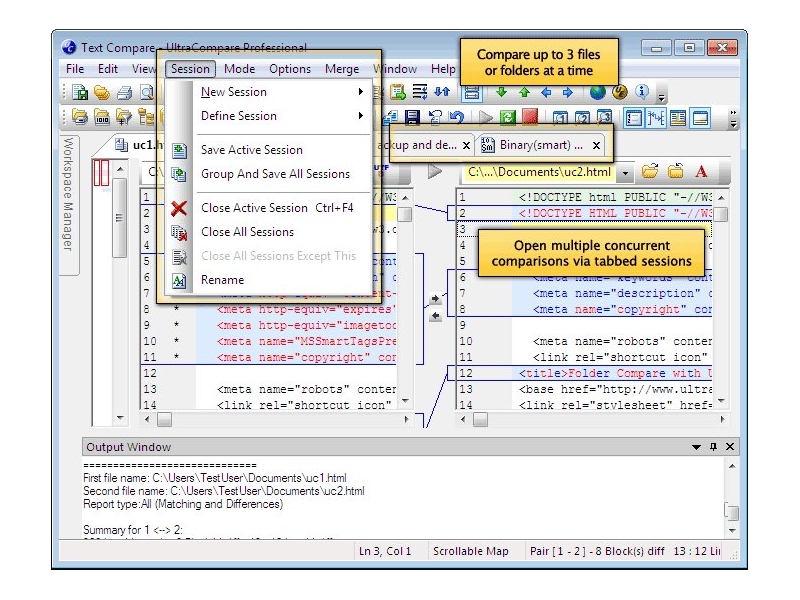Open the second toolbar overflow chevron

pyautogui.click(x=733, y=118)
